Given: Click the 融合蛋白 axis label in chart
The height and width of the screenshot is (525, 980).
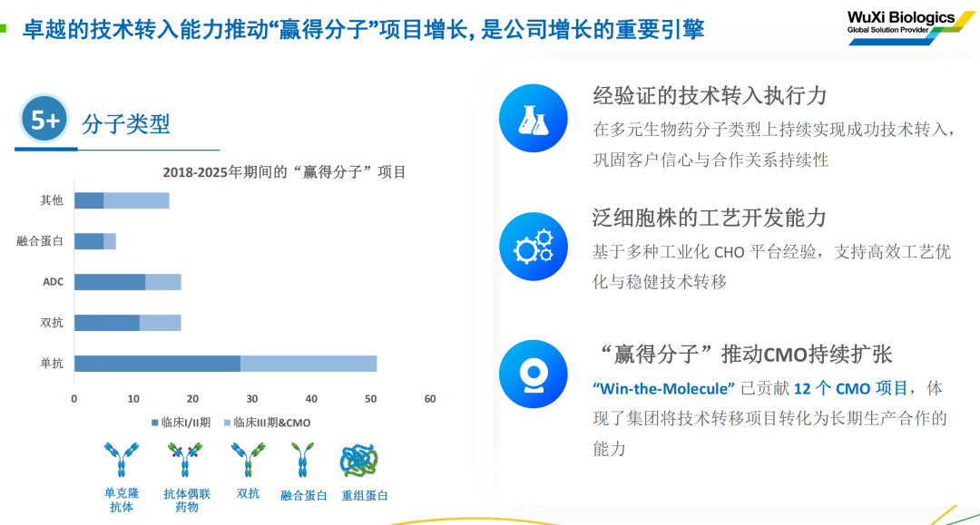Looking at the screenshot, I should [x=40, y=241].
